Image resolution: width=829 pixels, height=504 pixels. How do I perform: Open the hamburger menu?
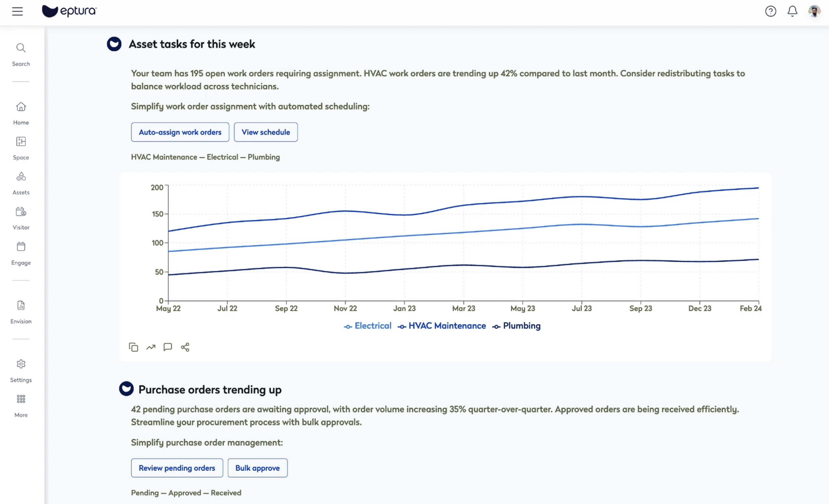(x=17, y=11)
